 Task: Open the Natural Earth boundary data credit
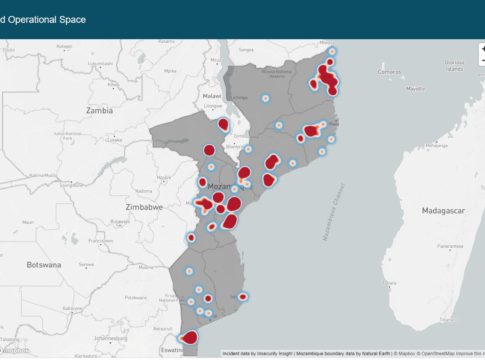click(x=377, y=354)
